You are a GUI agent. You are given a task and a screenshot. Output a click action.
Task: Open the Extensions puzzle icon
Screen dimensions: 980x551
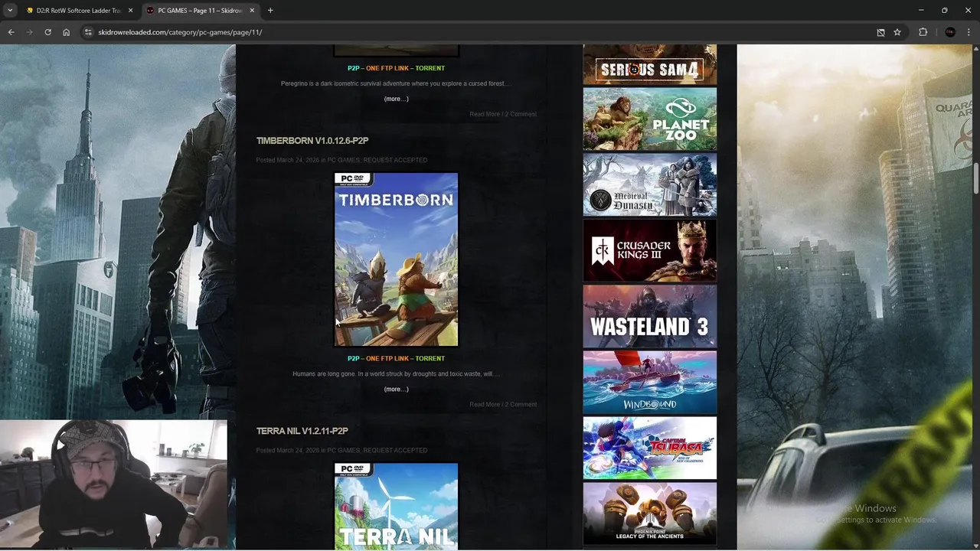(923, 32)
